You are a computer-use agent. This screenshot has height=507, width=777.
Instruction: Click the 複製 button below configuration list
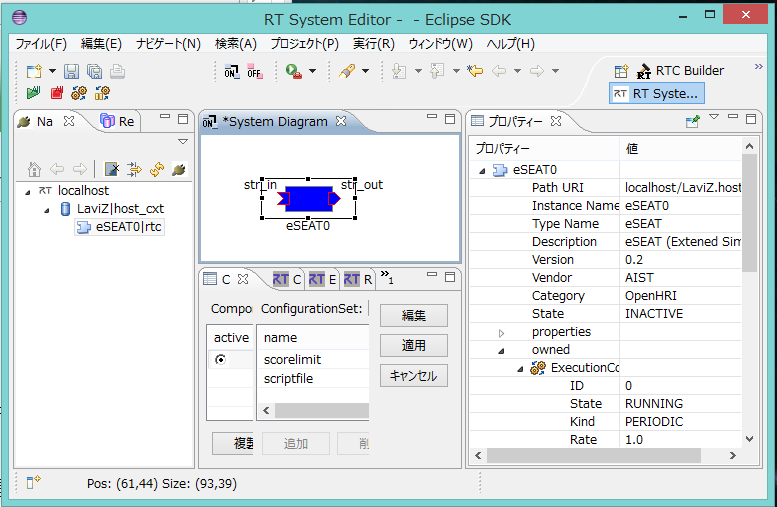pos(233,444)
